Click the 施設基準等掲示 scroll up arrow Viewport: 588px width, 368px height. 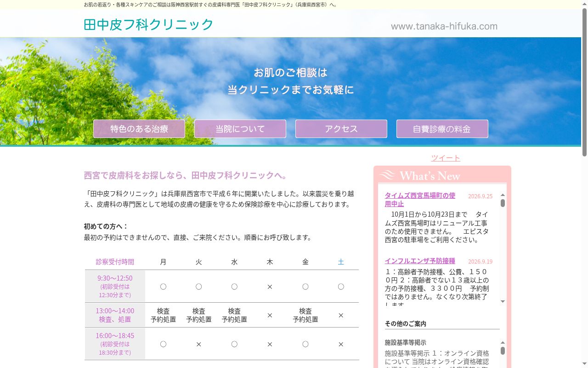(503, 343)
